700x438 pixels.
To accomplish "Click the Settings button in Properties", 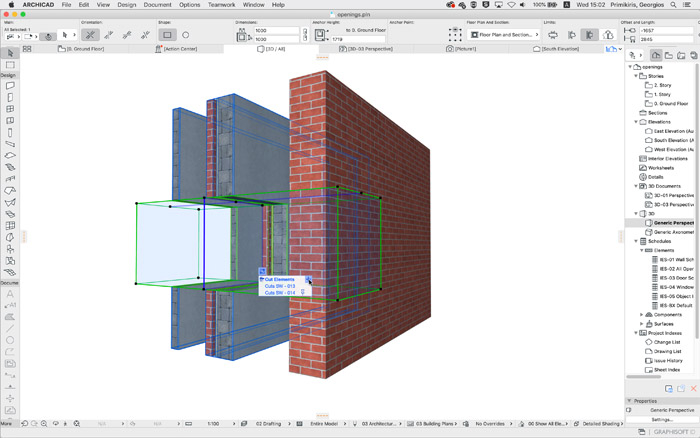I will [x=661, y=419].
